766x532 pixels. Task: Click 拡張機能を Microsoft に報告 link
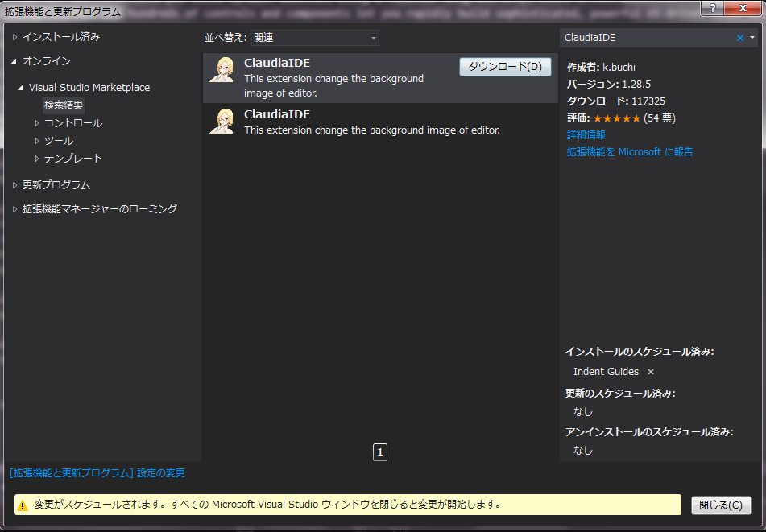pyautogui.click(x=630, y=151)
